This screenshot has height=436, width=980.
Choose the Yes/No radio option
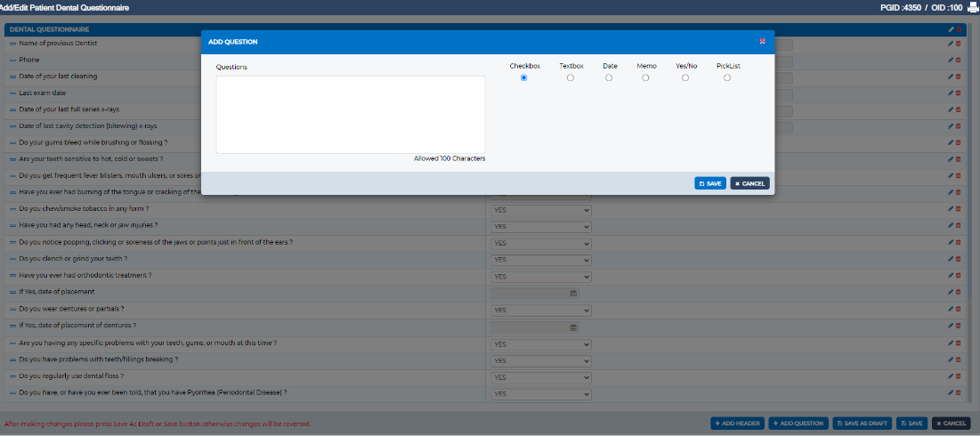point(685,77)
